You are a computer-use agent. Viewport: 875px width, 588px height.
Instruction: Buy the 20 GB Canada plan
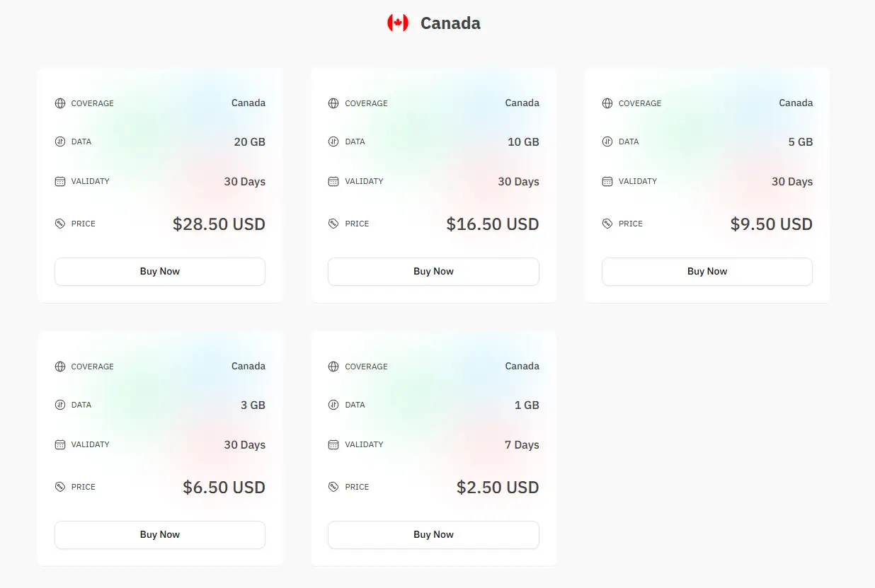[160, 272]
